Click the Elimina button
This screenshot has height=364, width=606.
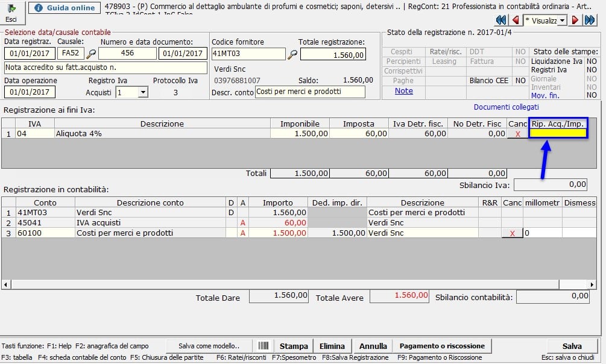332,346
